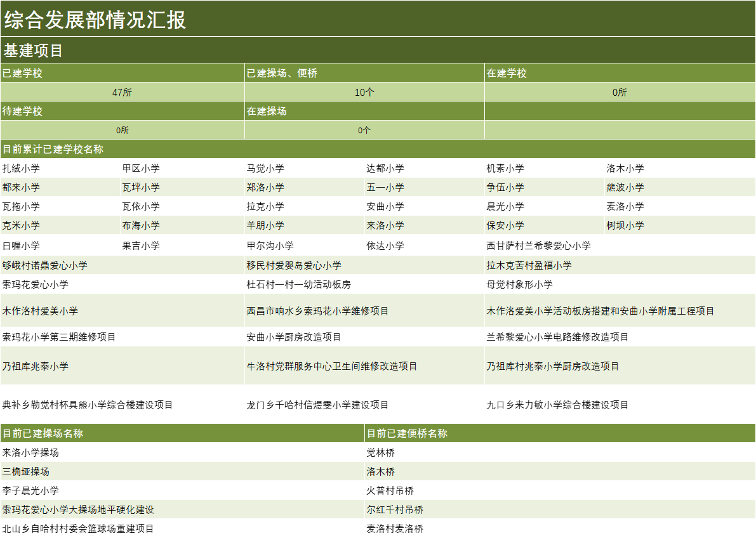Click the cell 安曲小学

click(425, 206)
